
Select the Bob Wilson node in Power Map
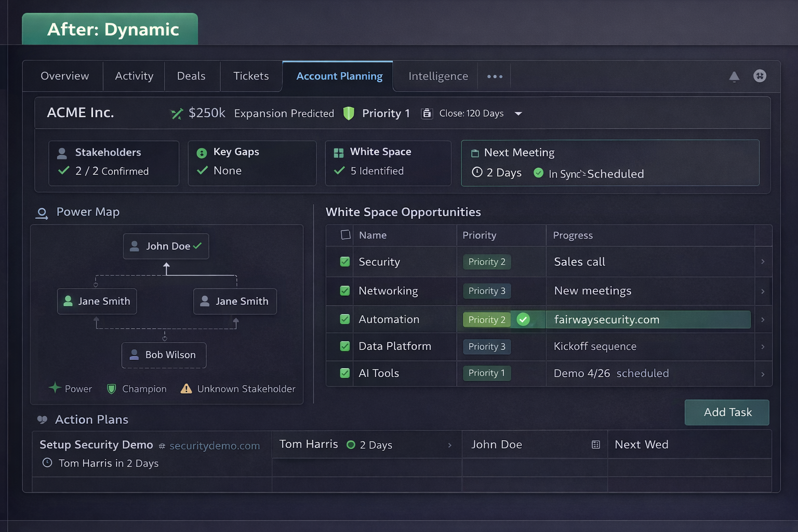pos(164,355)
